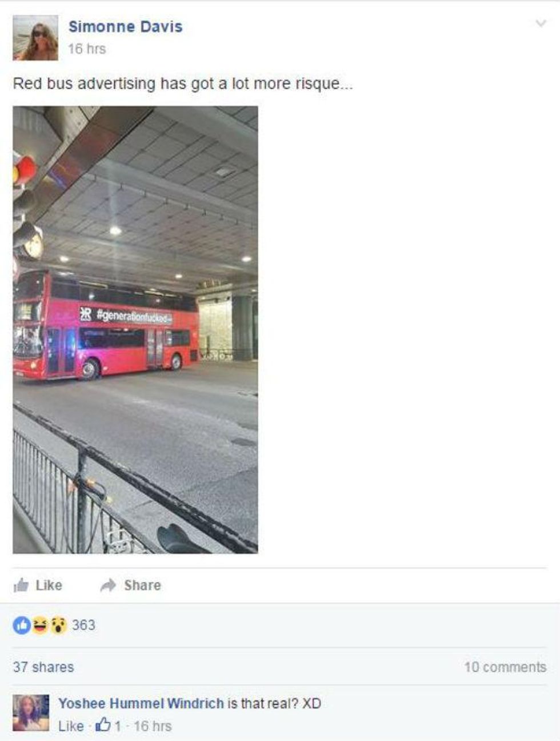The height and width of the screenshot is (741, 560).
Task: Expand the post options chevron
Action: click(x=540, y=23)
